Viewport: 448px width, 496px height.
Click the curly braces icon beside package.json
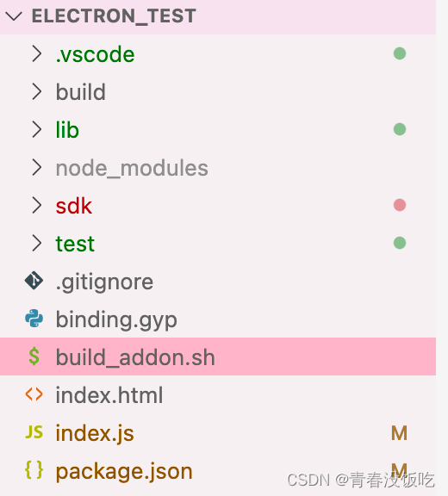point(34,470)
